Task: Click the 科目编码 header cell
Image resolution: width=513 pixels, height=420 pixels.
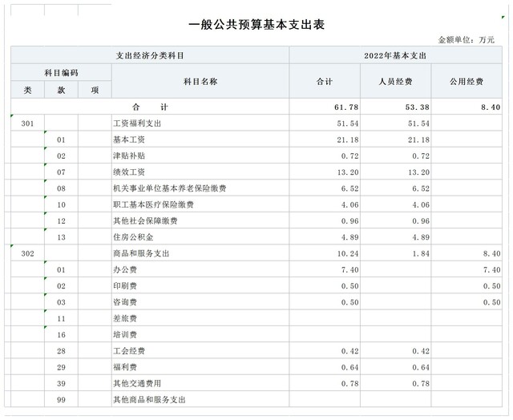Action: 61,73
